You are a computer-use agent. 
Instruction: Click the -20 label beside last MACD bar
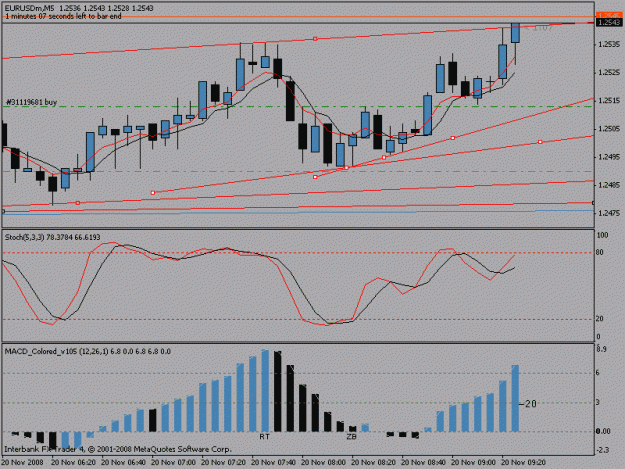pos(529,404)
